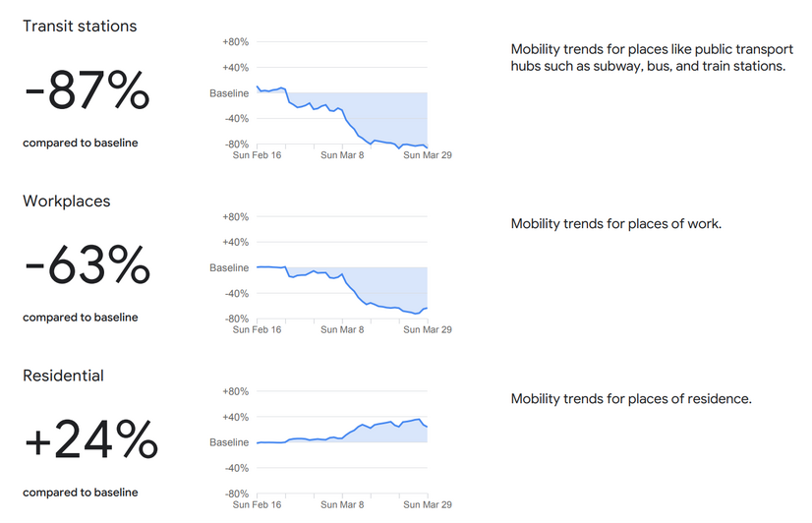Select the Residential trend chart area

342,442
